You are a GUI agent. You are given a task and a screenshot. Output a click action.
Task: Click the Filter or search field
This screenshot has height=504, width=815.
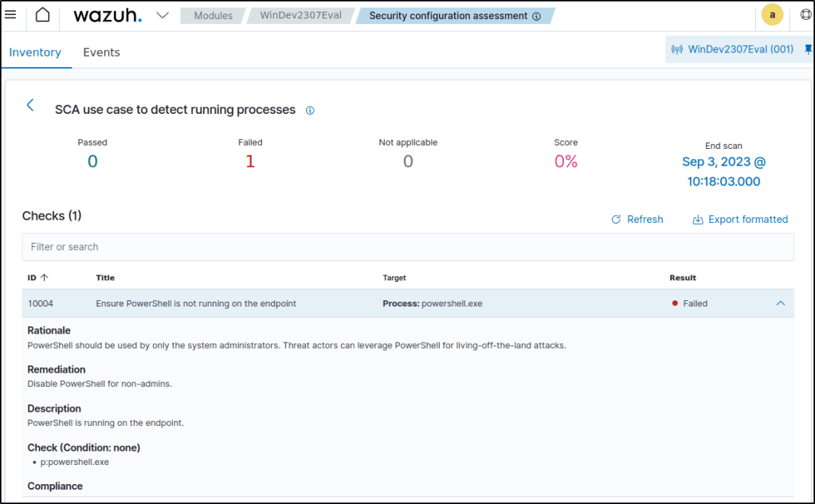click(407, 247)
